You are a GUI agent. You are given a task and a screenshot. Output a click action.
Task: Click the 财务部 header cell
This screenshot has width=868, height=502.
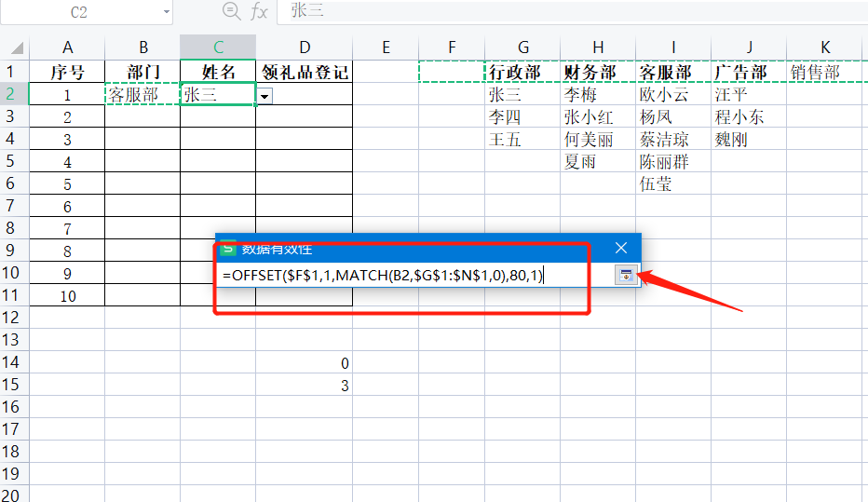click(598, 72)
